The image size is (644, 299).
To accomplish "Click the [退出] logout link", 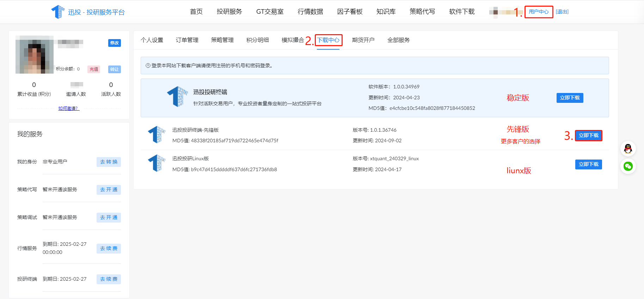I will click(562, 12).
